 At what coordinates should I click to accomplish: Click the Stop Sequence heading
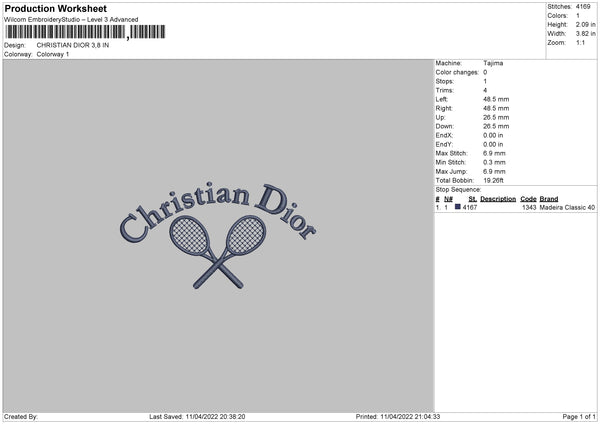point(458,190)
